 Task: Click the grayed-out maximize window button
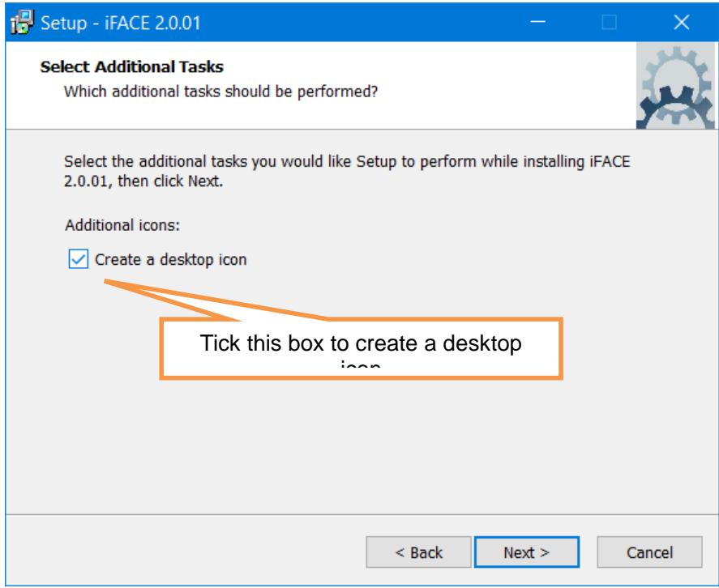[x=609, y=22]
